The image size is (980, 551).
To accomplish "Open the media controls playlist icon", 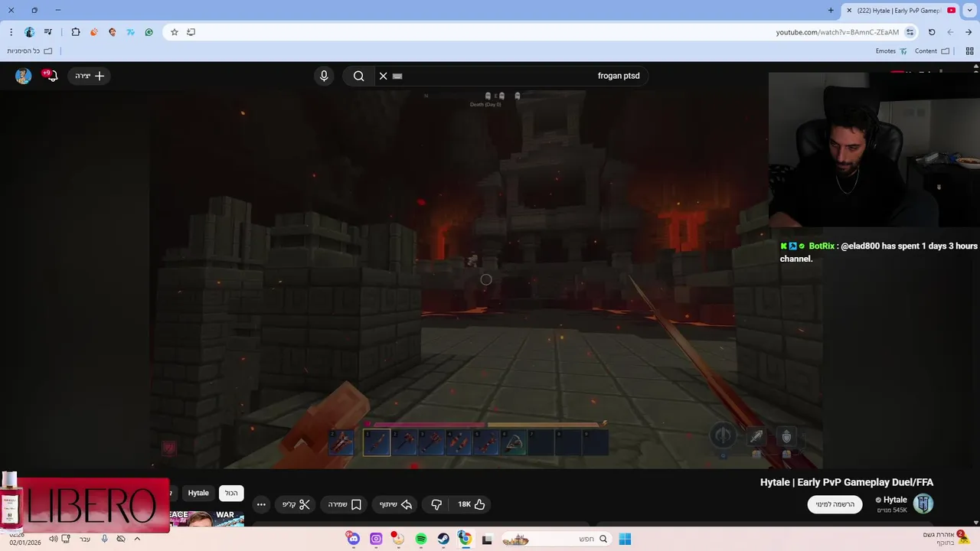I will (48, 32).
